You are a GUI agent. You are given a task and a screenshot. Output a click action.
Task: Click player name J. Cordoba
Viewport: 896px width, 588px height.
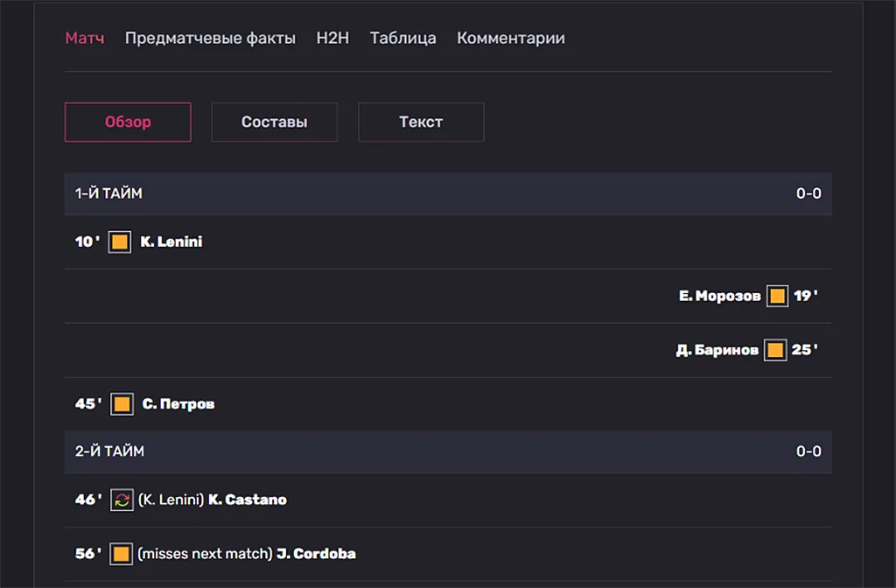tap(316, 554)
